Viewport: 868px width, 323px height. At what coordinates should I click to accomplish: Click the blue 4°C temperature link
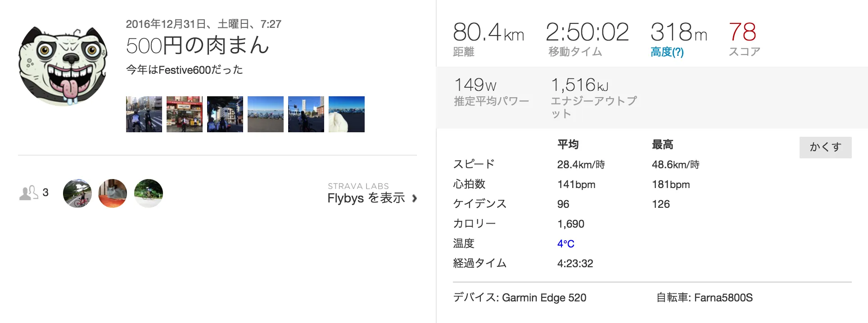point(567,243)
